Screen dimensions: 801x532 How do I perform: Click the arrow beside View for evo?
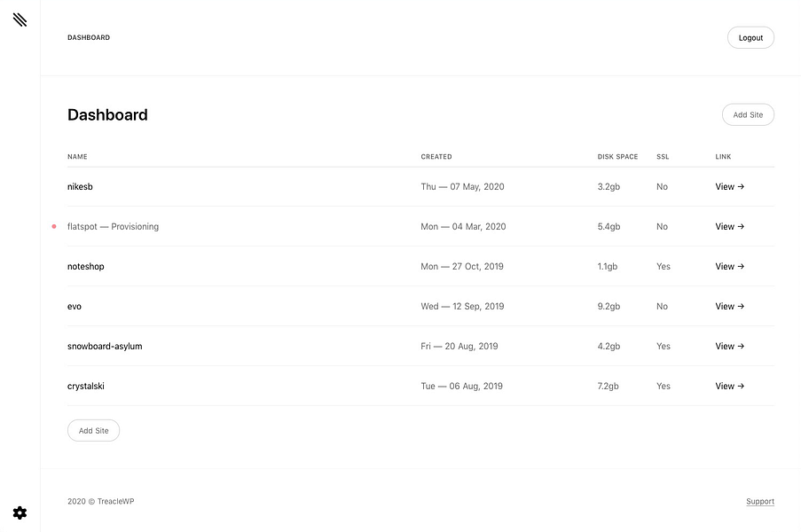point(741,306)
